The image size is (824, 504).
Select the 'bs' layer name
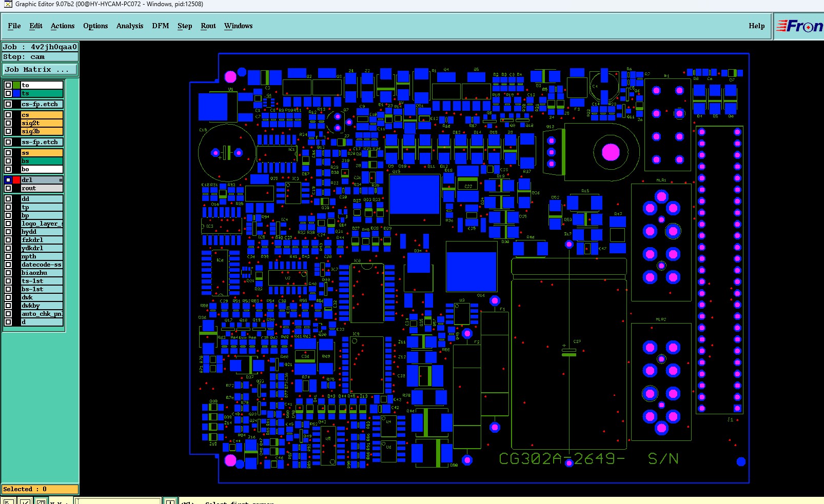42,161
